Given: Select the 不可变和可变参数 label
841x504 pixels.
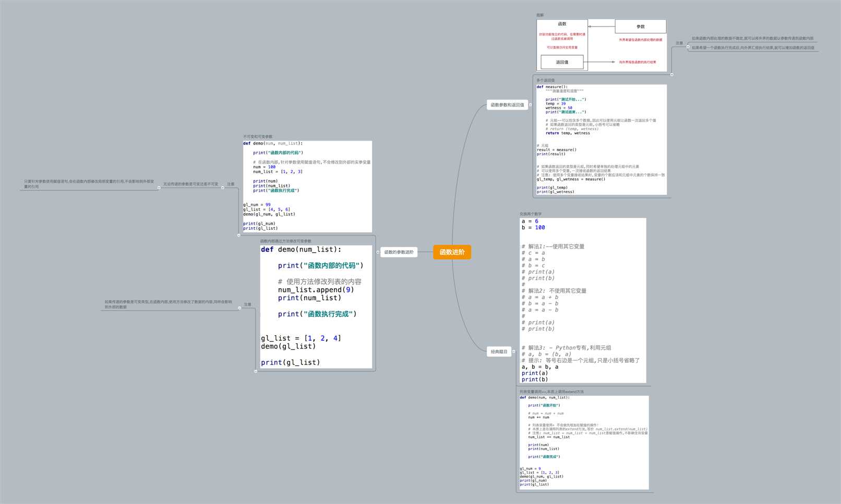Looking at the screenshot, I should click(258, 137).
